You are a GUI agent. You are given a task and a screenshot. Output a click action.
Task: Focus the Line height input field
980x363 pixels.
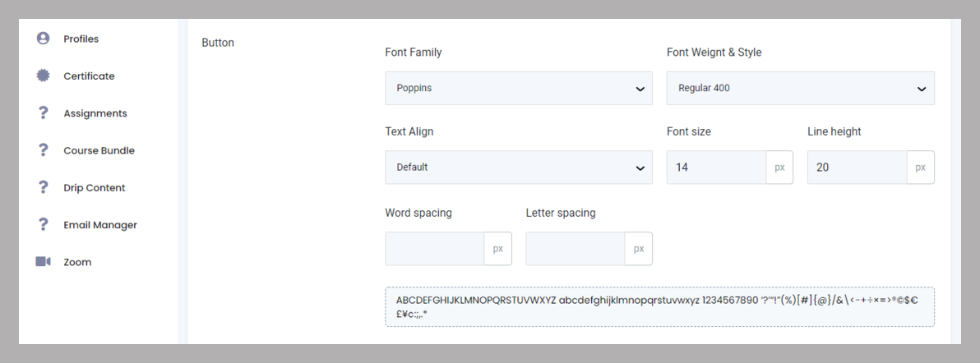click(x=857, y=167)
